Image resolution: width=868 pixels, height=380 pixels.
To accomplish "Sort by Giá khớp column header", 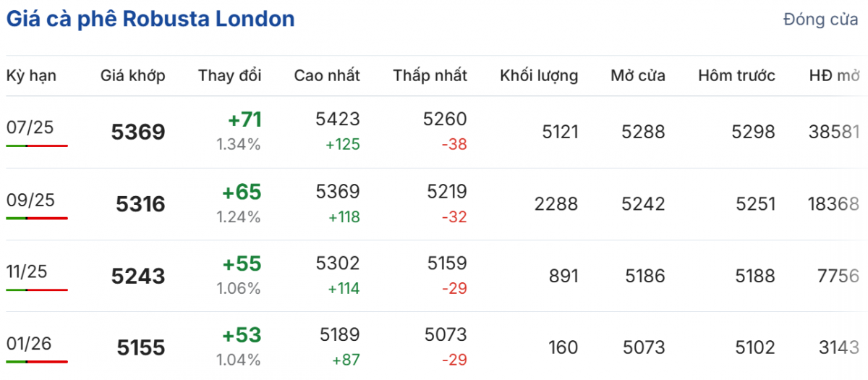I will (132, 76).
